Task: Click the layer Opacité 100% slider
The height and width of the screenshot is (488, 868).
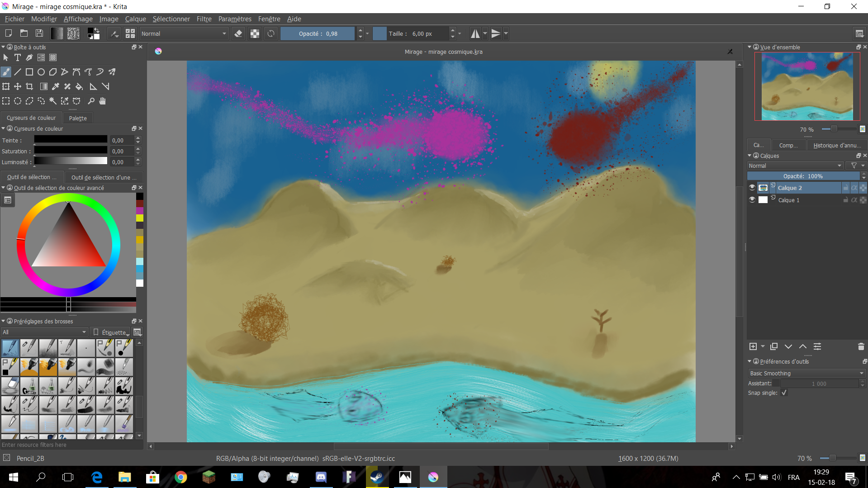Action: click(x=803, y=176)
